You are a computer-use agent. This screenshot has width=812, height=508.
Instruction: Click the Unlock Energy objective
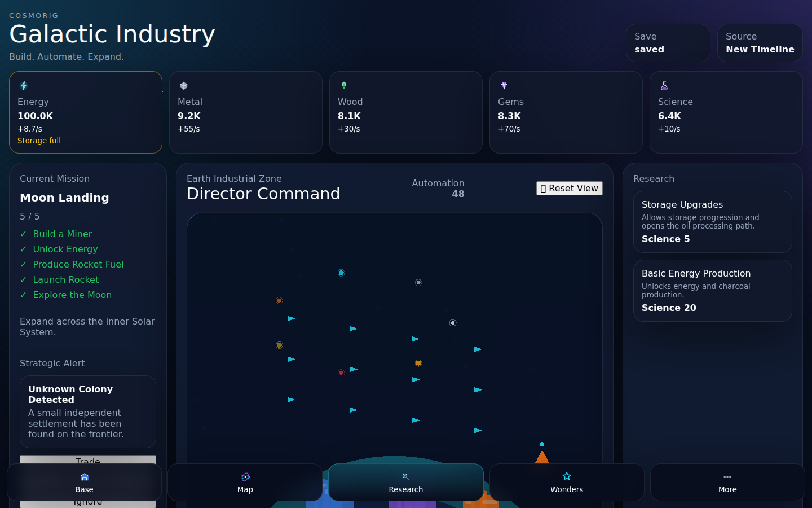65,249
